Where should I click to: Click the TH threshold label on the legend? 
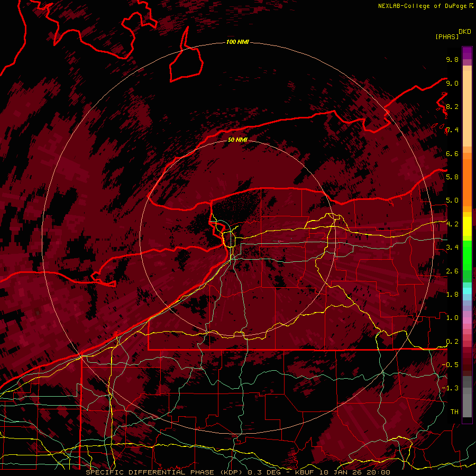pos(454,411)
